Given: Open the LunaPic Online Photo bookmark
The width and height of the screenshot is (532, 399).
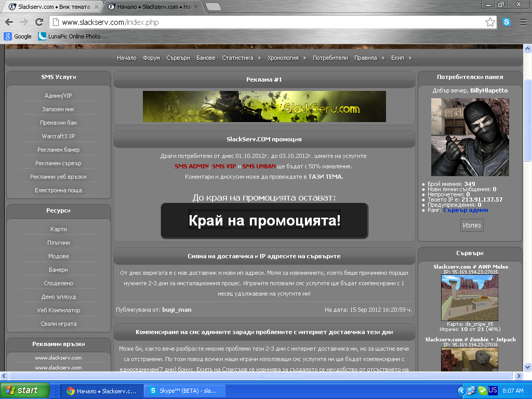Looking at the screenshot, I should tap(72, 36).
